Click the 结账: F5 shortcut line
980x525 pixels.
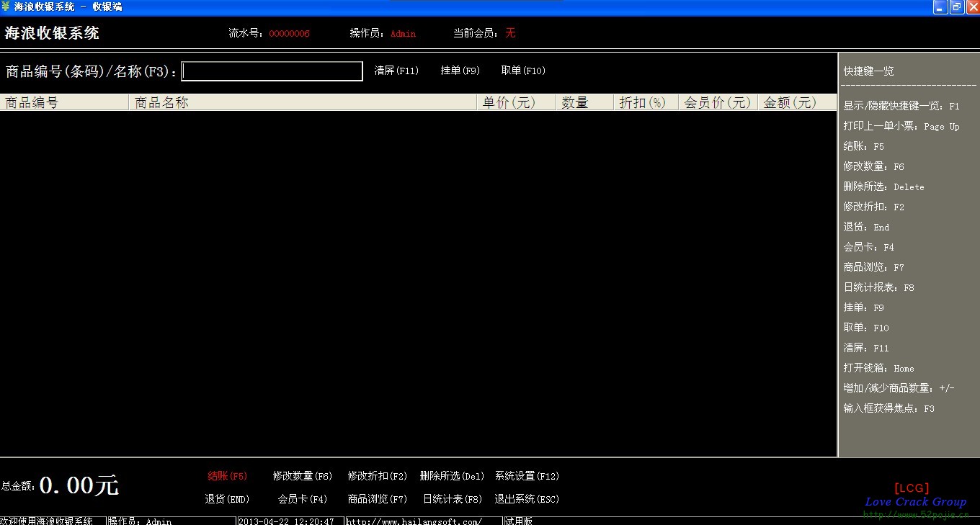864,146
